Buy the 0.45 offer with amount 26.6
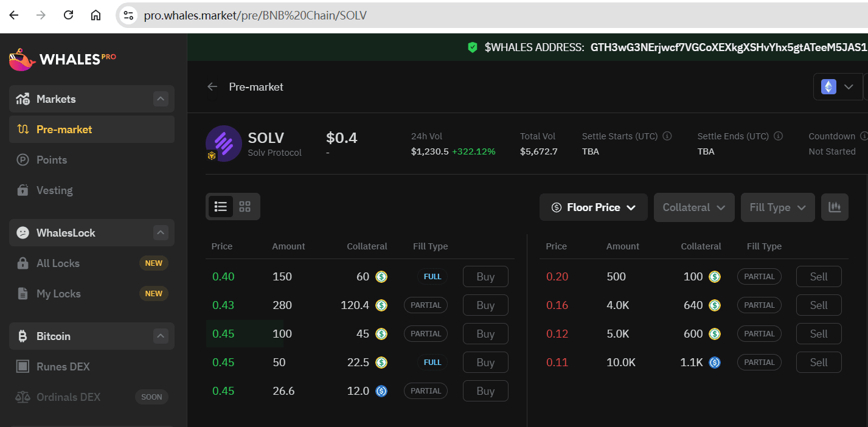868x427 pixels. pyautogui.click(x=485, y=391)
